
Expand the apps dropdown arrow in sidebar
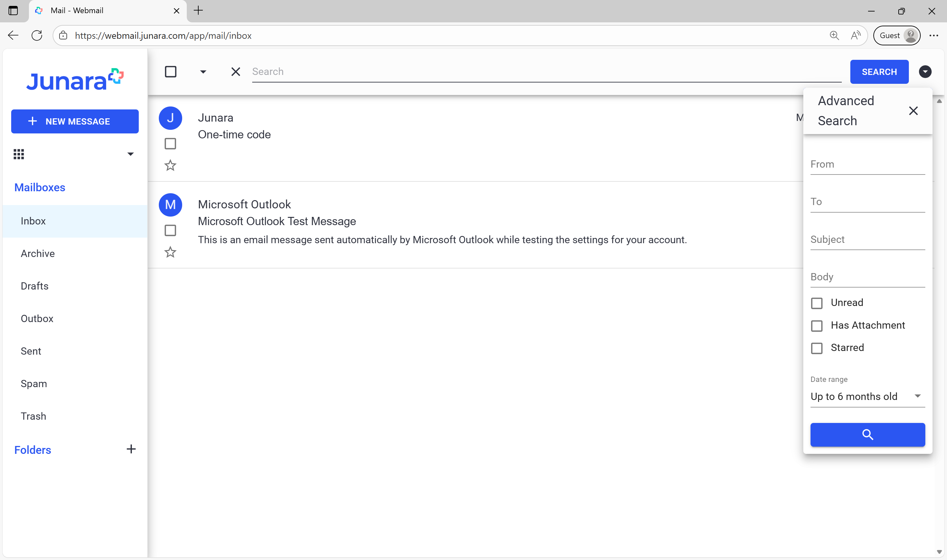[x=130, y=154]
